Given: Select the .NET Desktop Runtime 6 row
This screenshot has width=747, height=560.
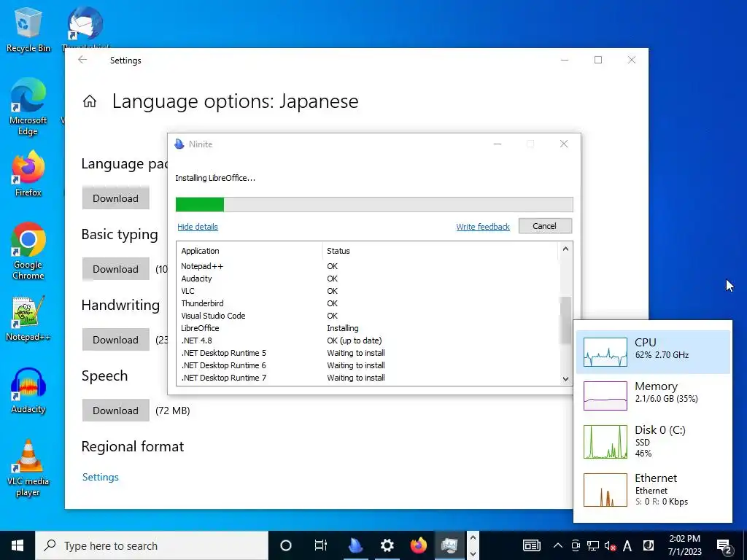Looking at the screenshot, I should 368,365.
